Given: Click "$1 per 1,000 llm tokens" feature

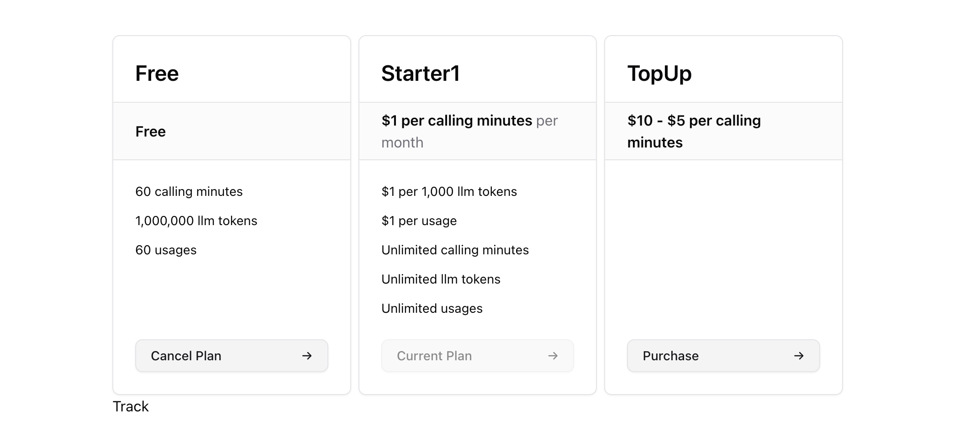Looking at the screenshot, I should pyautogui.click(x=449, y=191).
